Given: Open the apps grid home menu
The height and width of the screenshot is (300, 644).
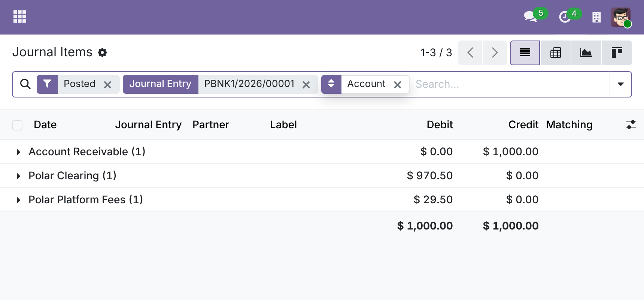Looking at the screenshot, I should tap(19, 16).
